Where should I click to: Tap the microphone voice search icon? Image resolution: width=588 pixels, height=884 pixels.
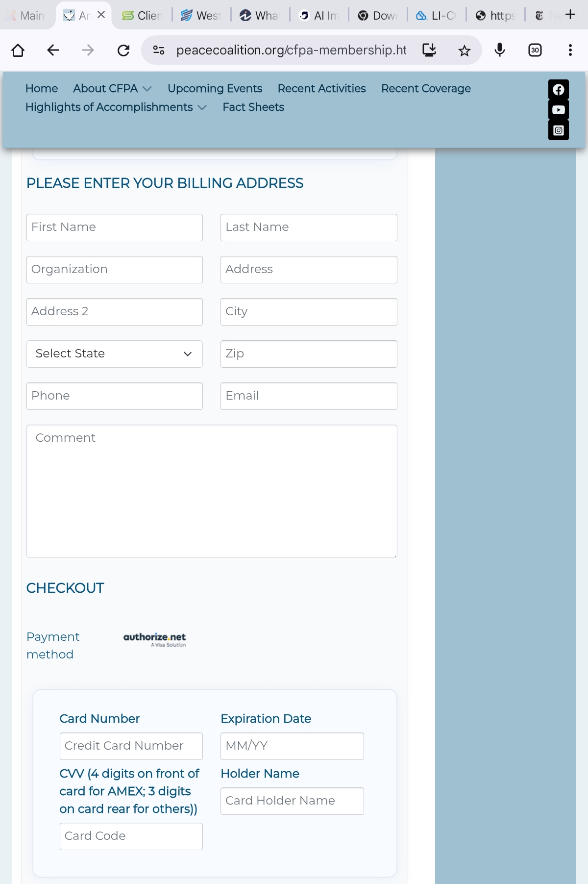(x=499, y=50)
